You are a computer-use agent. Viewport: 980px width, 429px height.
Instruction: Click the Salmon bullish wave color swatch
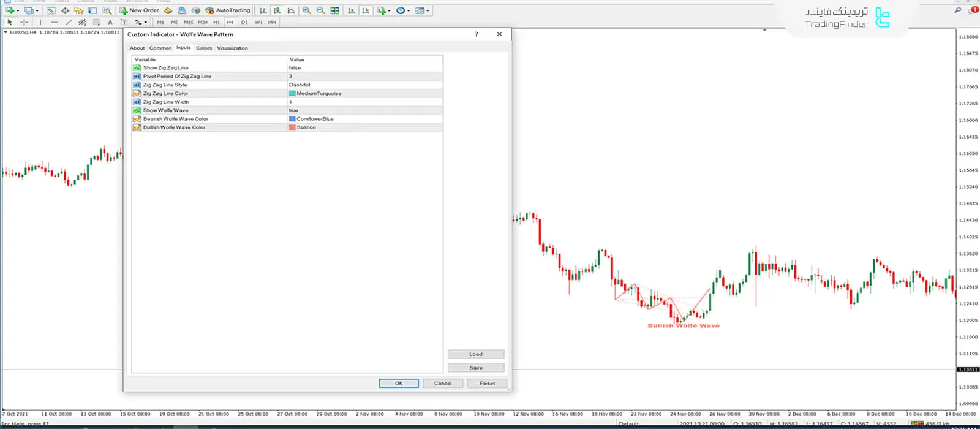pyautogui.click(x=293, y=127)
